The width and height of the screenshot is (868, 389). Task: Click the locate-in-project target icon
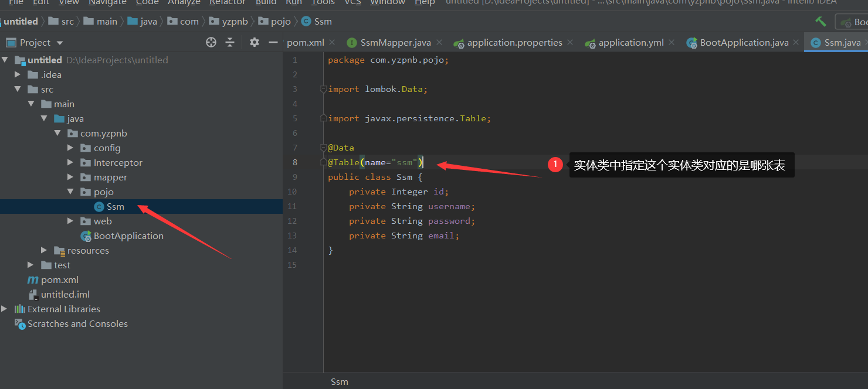pyautogui.click(x=211, y=42)
